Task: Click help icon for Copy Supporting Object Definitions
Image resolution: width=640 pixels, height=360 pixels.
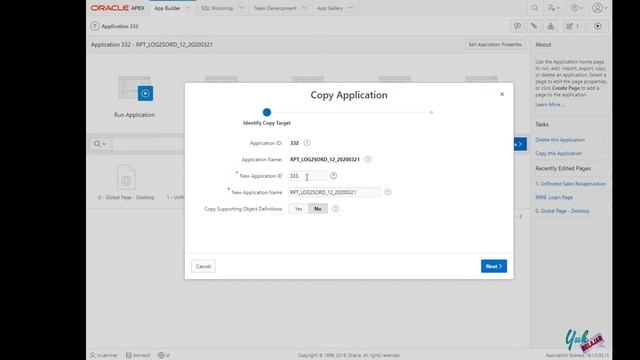Action: (336, 209)
